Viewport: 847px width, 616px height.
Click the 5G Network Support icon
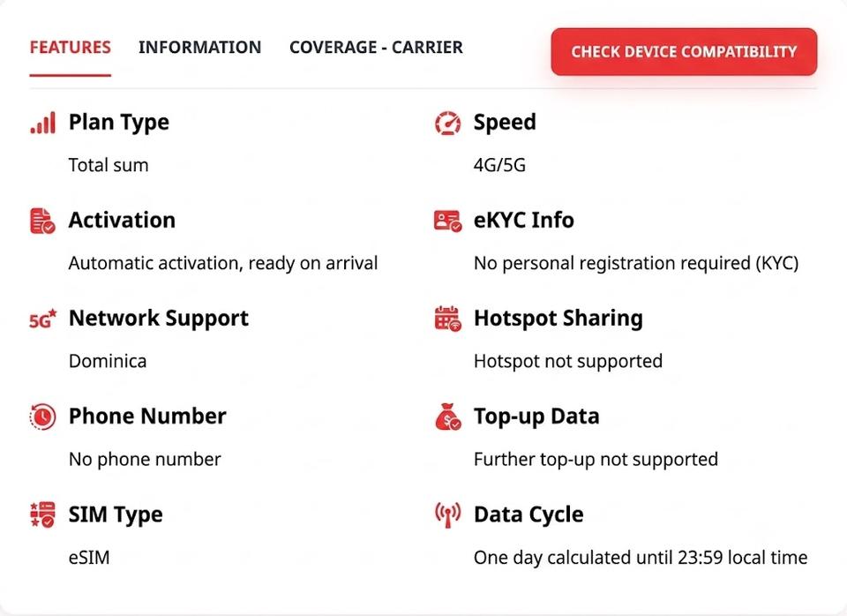pyautogui.click(x=42, y=319)
